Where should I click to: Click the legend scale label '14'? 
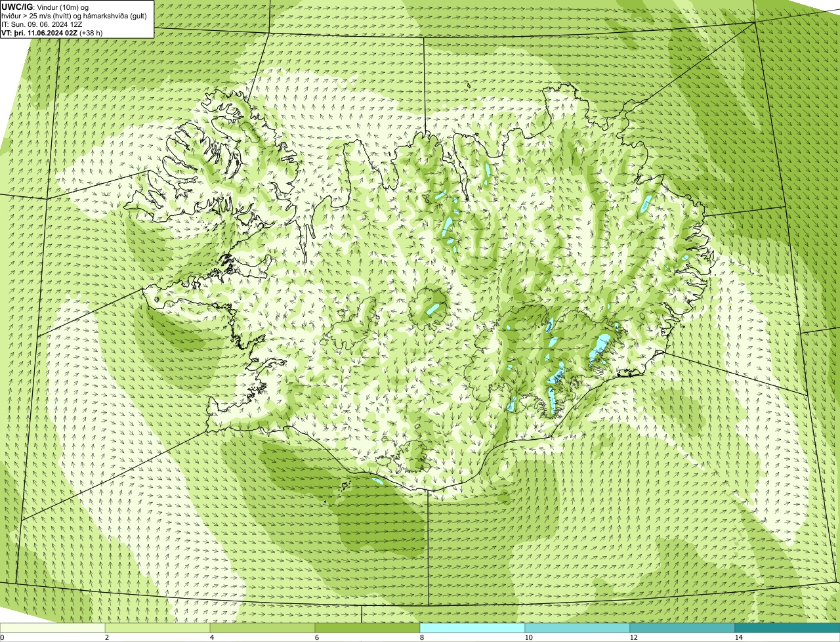pos(739,637)
